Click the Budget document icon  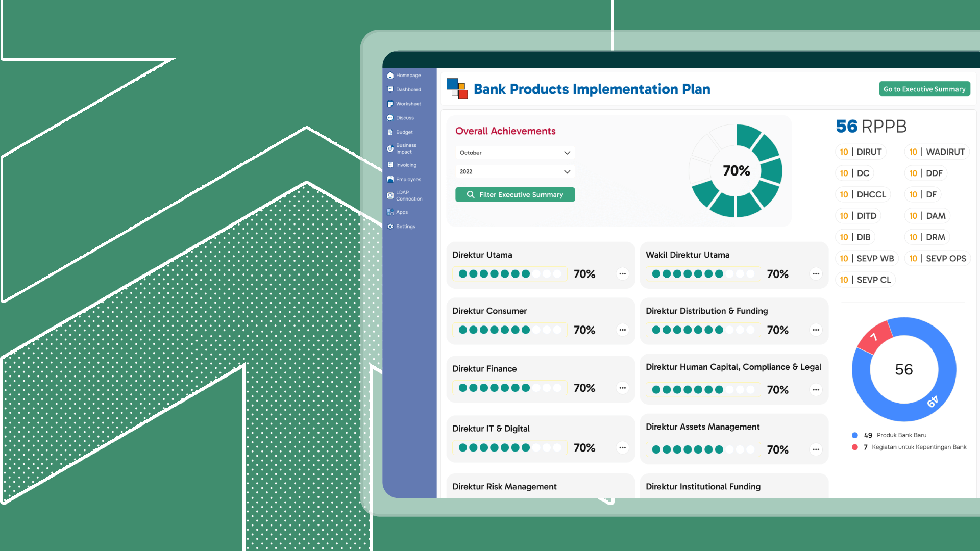tap(390, 132)
